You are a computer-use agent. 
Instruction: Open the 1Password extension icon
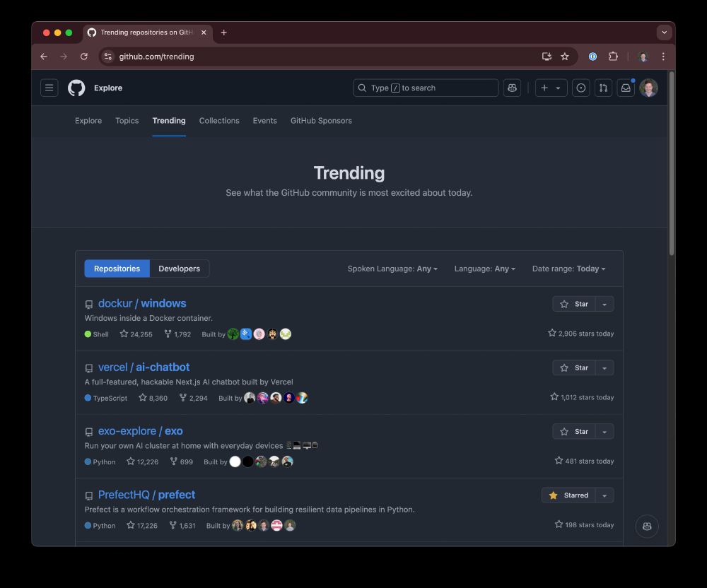pos(593,57)
